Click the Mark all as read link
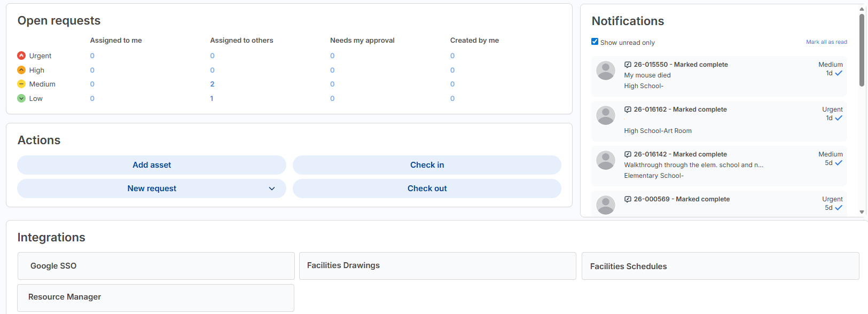This screenshot has height=314, width=868. click(827, 42)
